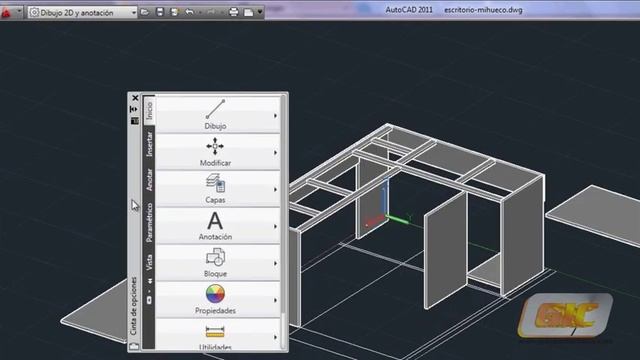The width and height of the screenshot is (640, 360).
Task: Click the ribbon minimize toggle below tabs
Action: pyautogui.click(x=149, y=300)
